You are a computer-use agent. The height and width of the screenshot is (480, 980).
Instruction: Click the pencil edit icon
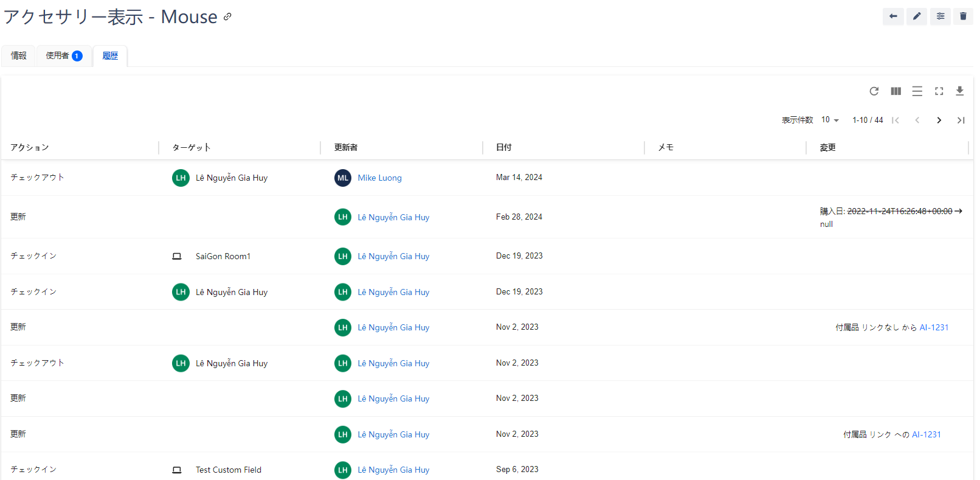(916, 16)
